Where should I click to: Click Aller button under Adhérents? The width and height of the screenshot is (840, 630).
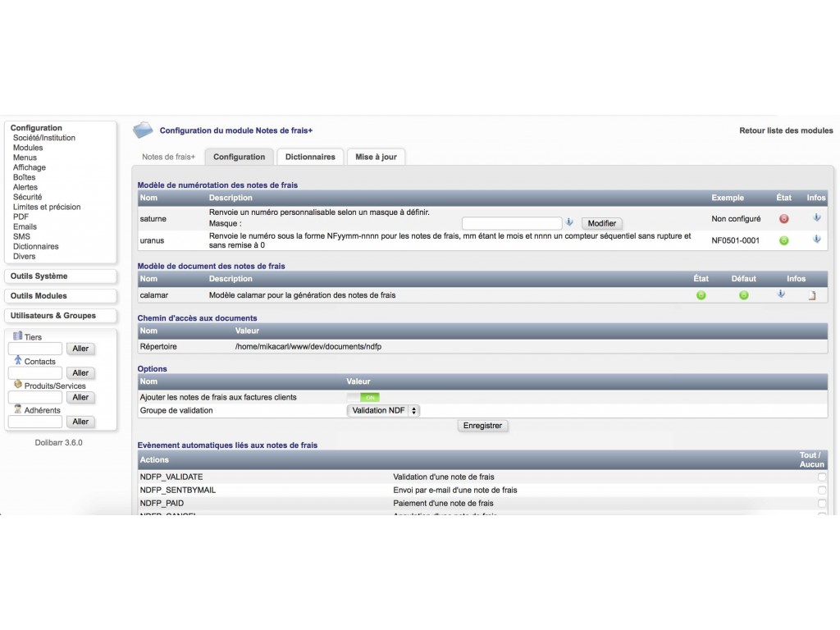pyautogui.click(x=80, y=422)
